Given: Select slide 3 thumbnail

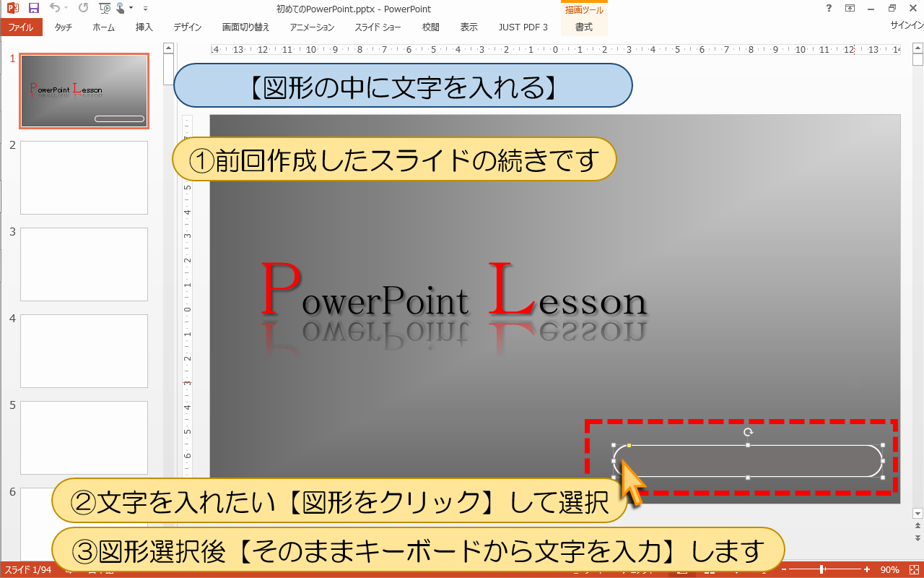Looking at the screenshot, I should (84, 264).
